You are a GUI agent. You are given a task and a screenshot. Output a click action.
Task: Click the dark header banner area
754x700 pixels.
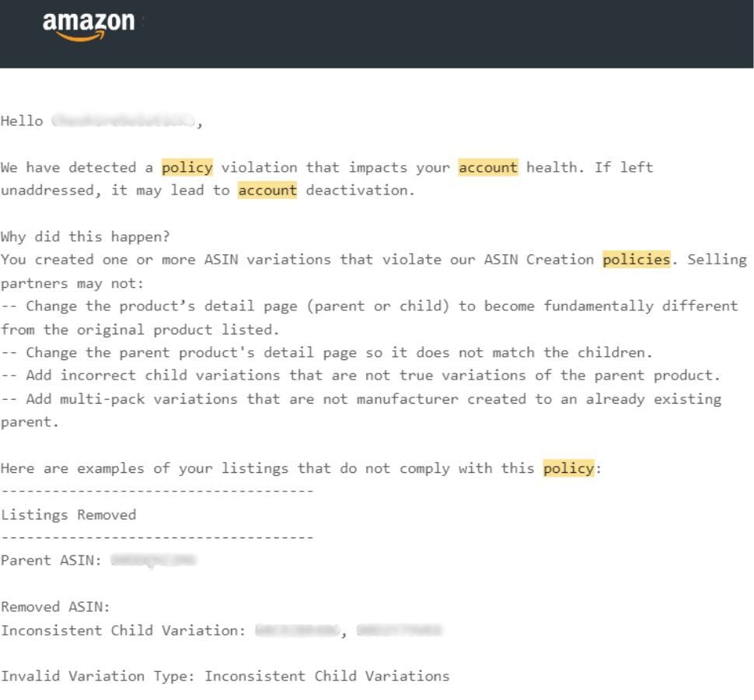coord(376,33)
